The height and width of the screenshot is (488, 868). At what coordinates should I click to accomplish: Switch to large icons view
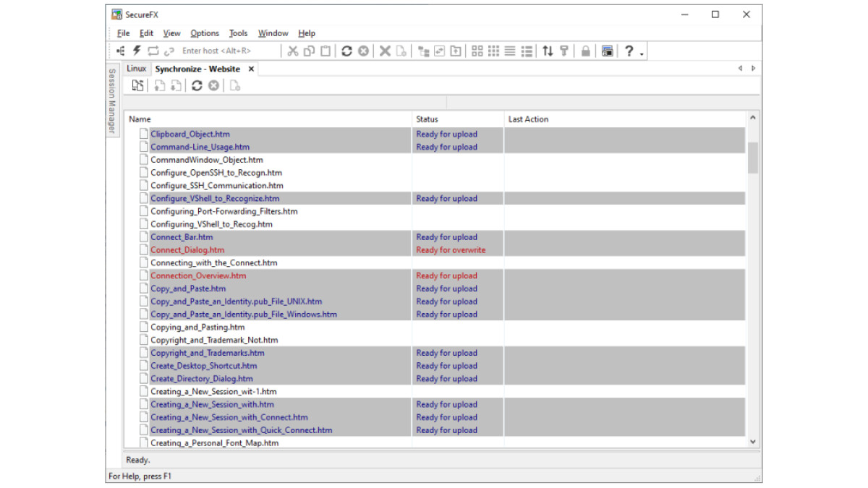click(477, 51)
